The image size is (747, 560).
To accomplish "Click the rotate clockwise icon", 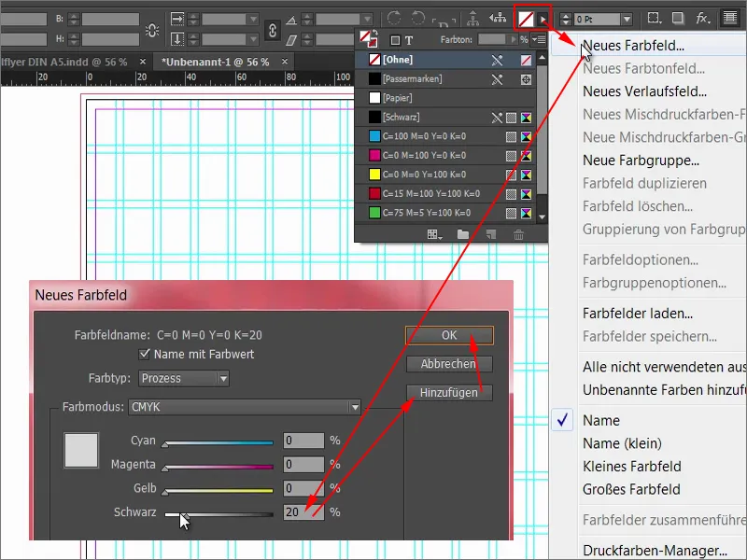I will (x=394, y=18).
